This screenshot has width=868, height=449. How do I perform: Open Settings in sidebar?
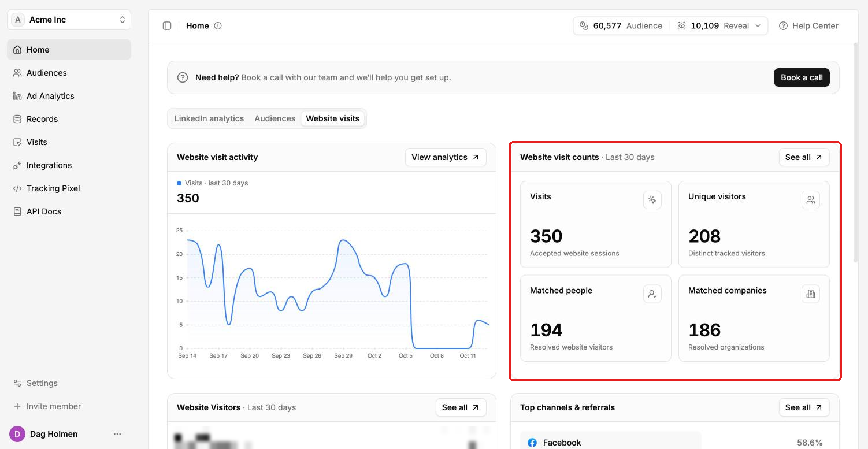(x=69, y=383)
